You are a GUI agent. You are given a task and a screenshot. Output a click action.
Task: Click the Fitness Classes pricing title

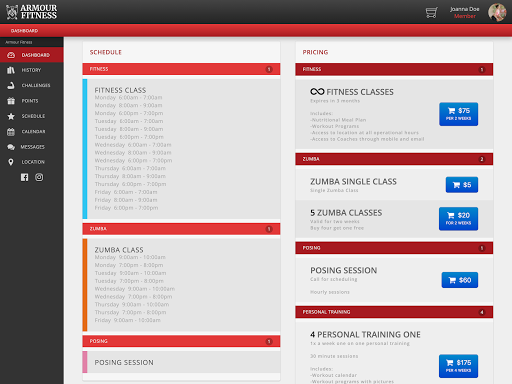point(360,92)
